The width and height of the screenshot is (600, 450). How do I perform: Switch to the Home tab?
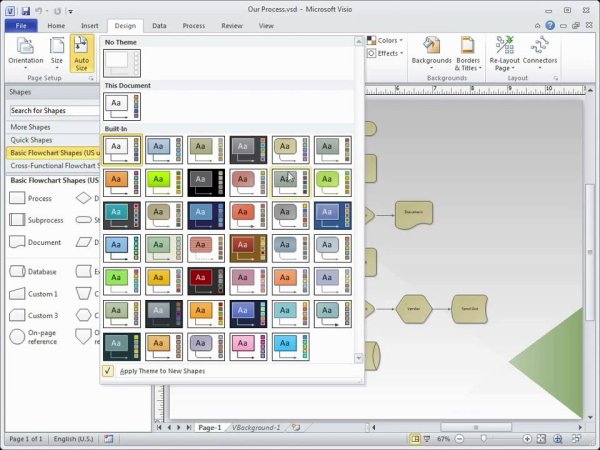(x=56, y=26)
